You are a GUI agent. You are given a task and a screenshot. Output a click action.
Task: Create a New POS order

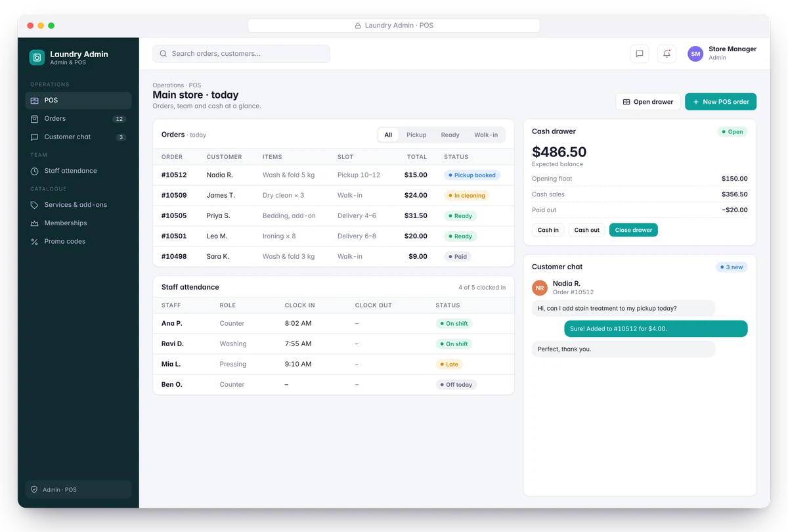point(720,102)
